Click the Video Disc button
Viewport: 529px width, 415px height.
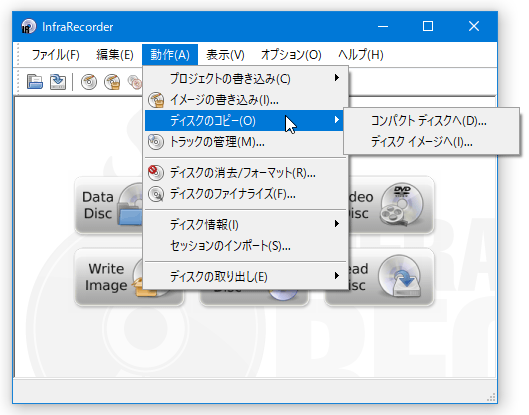click(x=391, y=205)
